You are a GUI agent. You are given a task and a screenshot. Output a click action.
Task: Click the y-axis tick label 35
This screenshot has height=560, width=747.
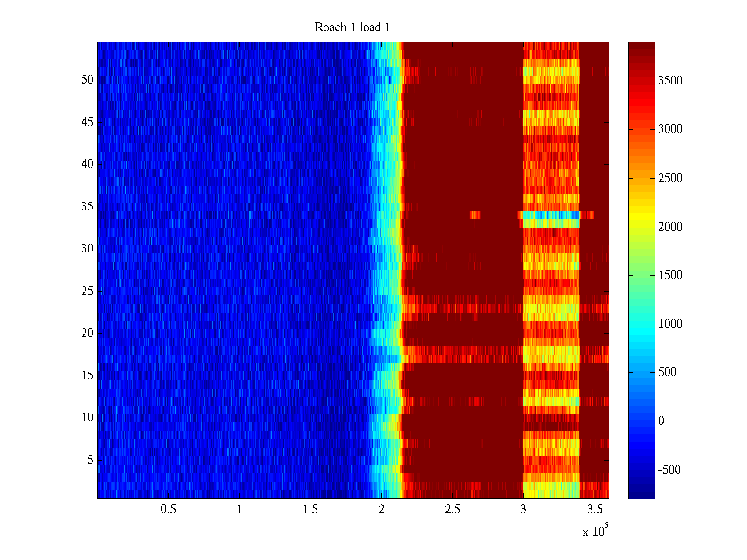[87, 207]
